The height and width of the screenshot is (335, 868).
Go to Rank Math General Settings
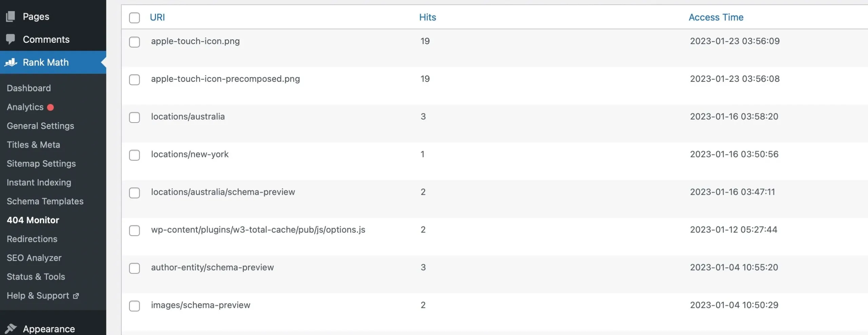40,126
